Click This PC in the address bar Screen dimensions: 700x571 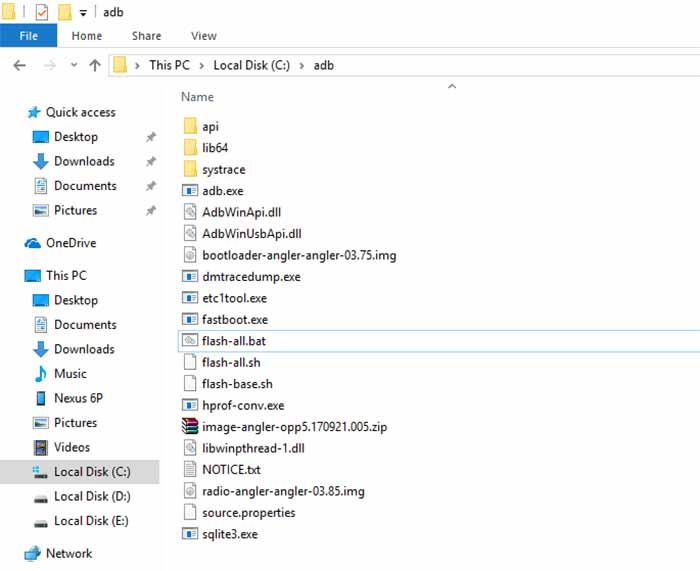coord(169,65)
